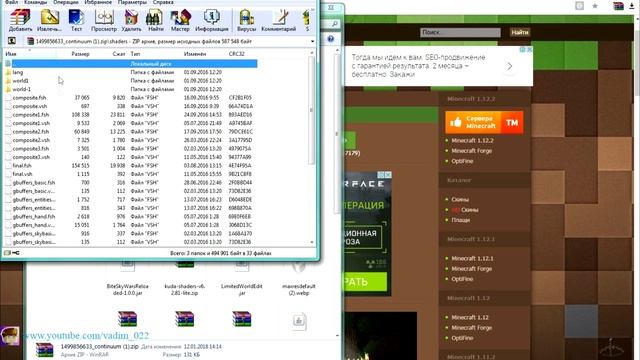Image resolution: width=640 pixels, height=360 pixels.
Task: Click the Добавить (Add) toolbar icon in WinRAR
Action: (x=20, y=20)
